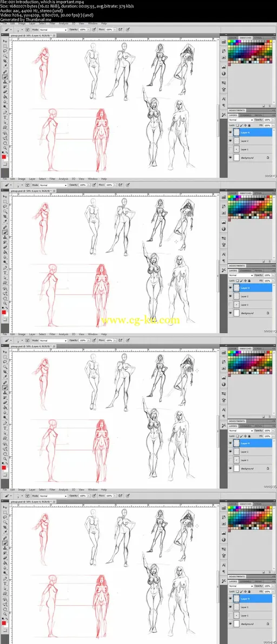Click the Flow value field in top frame
Screen dimensions: 277x644
pyautogui.click(x=109, y=30)
